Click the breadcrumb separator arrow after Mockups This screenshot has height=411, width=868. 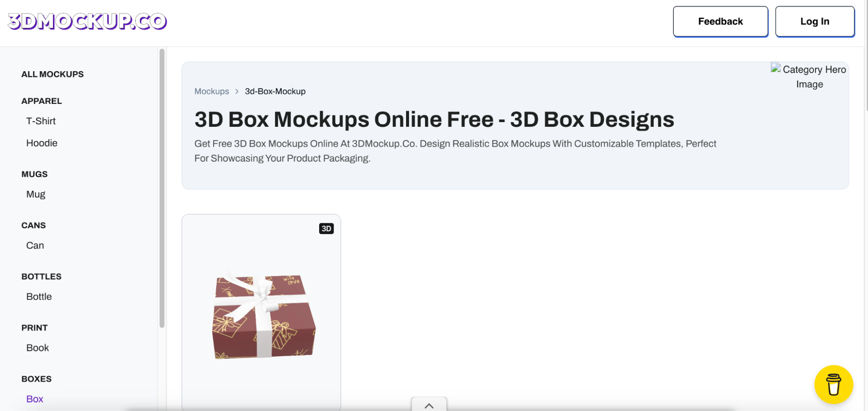pos(237,91)
